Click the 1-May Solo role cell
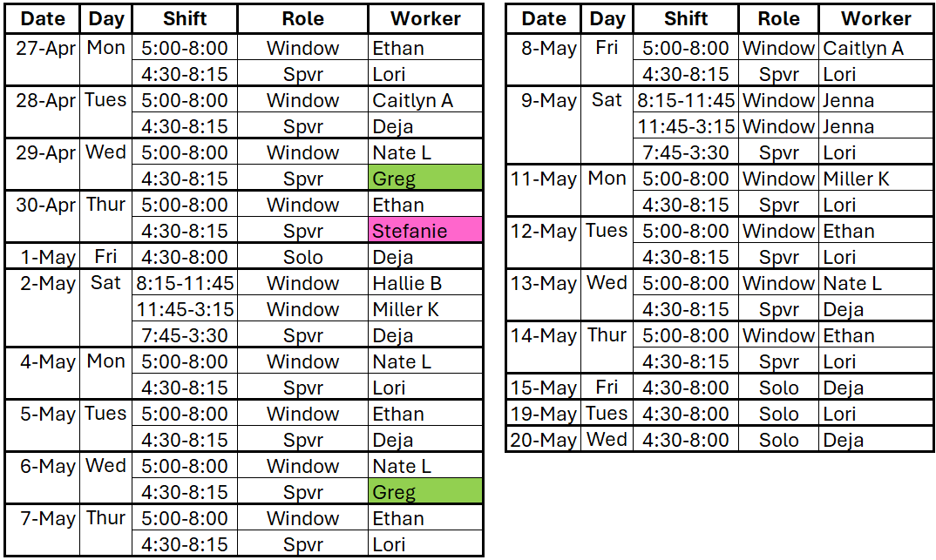This screenshot has height=560, width=936. pyautogui.click(x=302, y=256)
